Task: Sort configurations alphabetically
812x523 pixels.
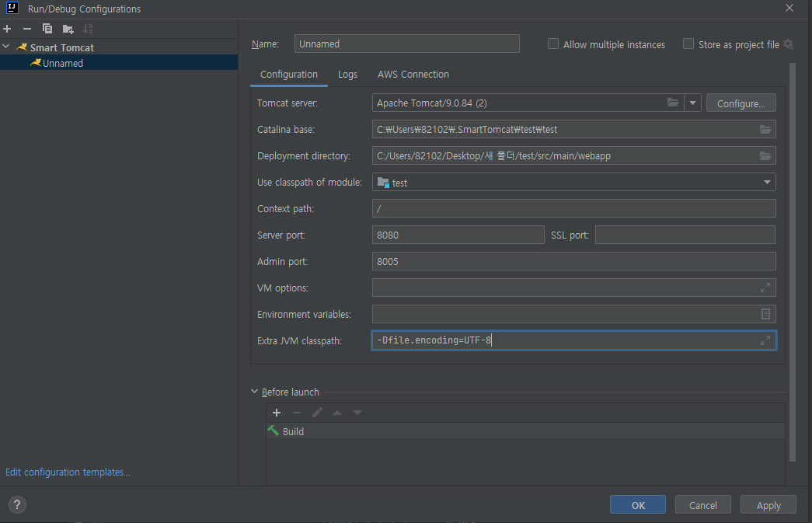Action: point(88,29)
